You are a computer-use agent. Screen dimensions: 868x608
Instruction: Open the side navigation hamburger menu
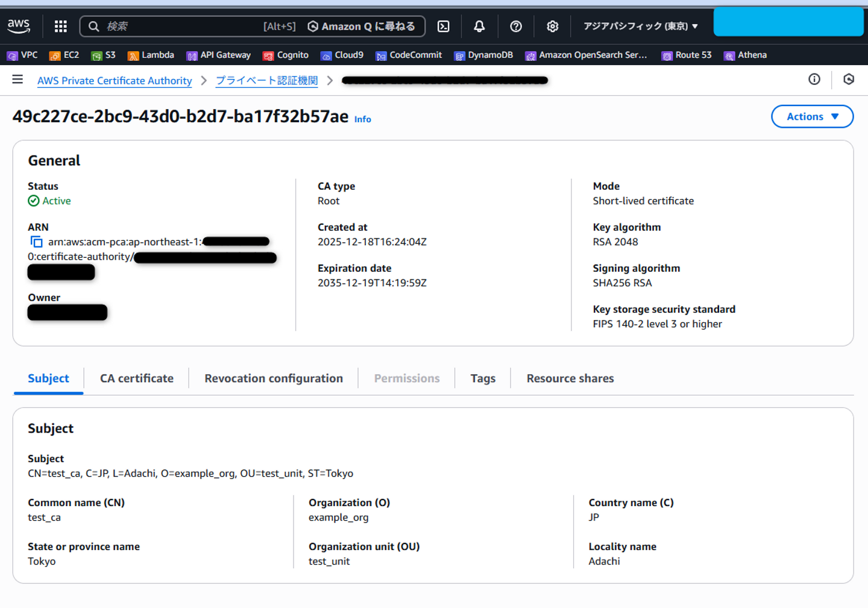(17, 80)
